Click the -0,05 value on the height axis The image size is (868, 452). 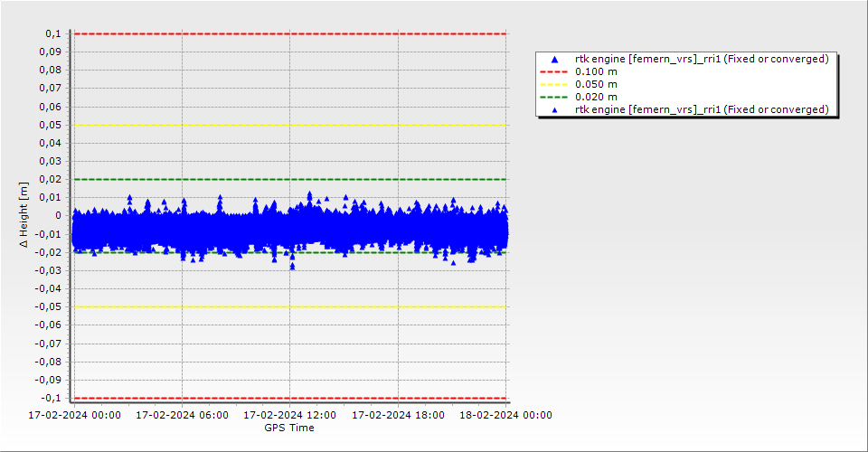pyautogui.click(x=48, y=306)
